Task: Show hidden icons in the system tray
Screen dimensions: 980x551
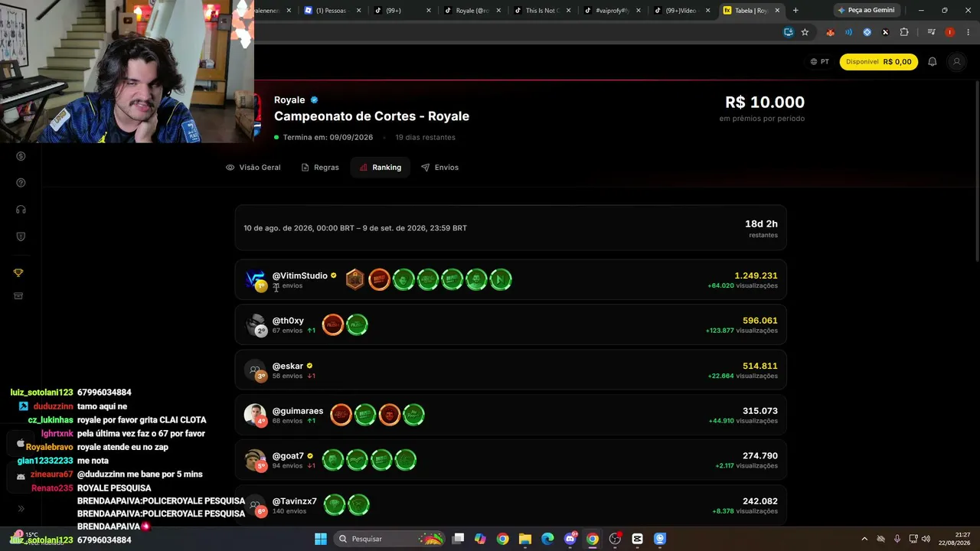Action: pos(864,539)
